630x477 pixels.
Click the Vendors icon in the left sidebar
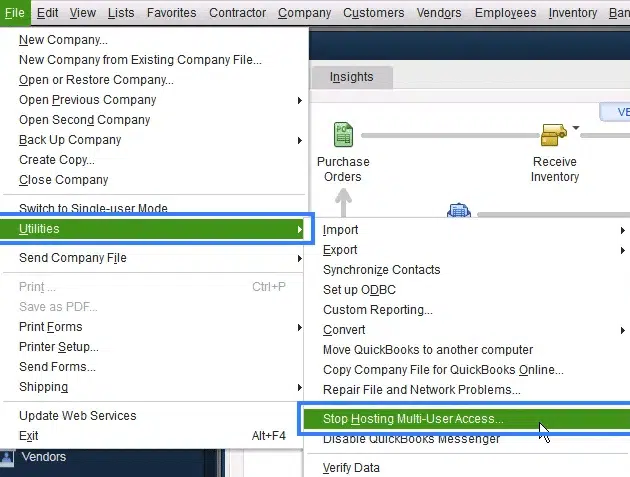click(x=8, y=457)
